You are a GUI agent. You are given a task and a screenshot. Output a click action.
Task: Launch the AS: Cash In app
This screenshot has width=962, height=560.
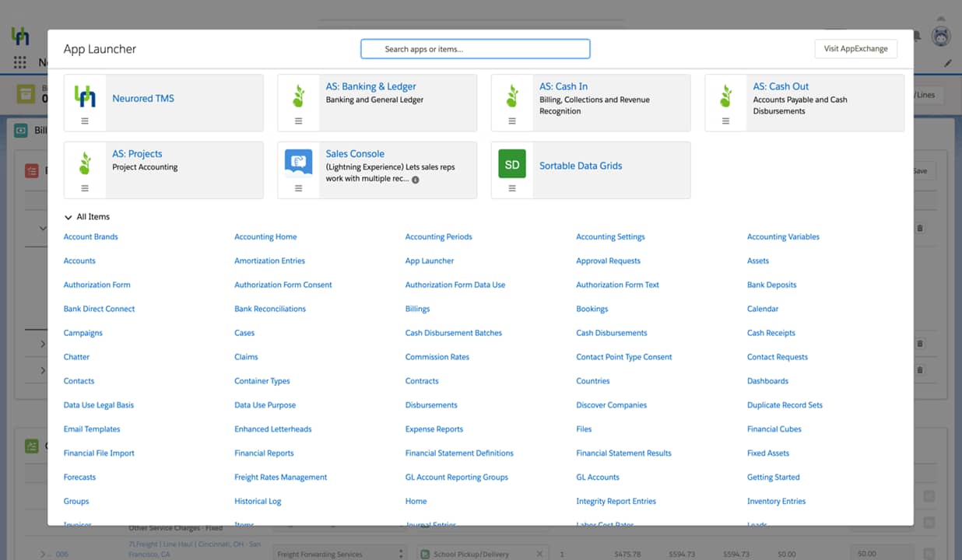(x=564, y=86)
